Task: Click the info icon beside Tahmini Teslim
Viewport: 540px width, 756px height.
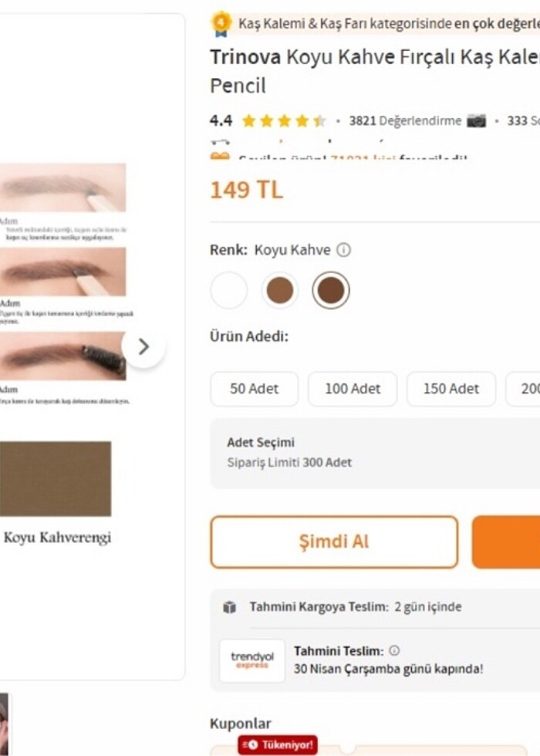Action: [394, 651]
